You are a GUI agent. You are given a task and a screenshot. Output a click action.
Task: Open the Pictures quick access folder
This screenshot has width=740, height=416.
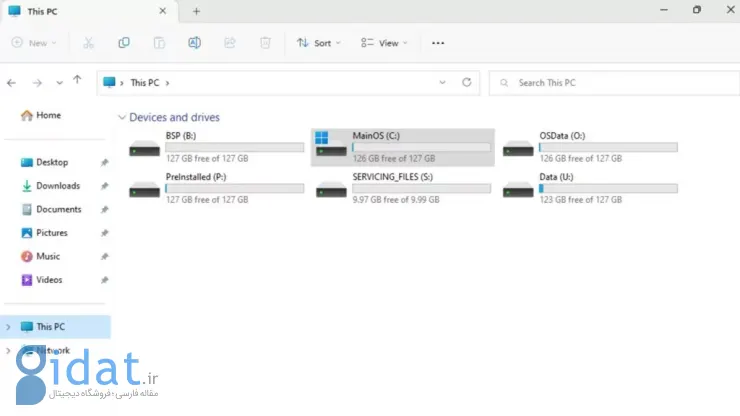click(52, 233)
